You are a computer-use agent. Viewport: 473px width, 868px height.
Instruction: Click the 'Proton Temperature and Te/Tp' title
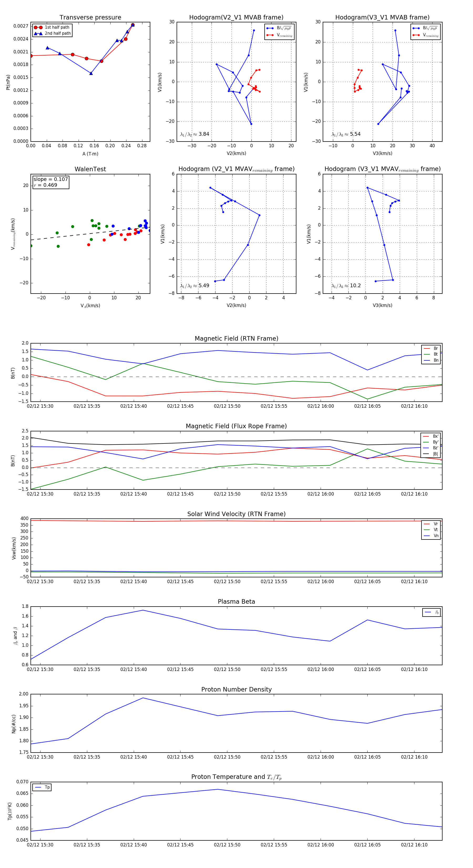point(236,777)
